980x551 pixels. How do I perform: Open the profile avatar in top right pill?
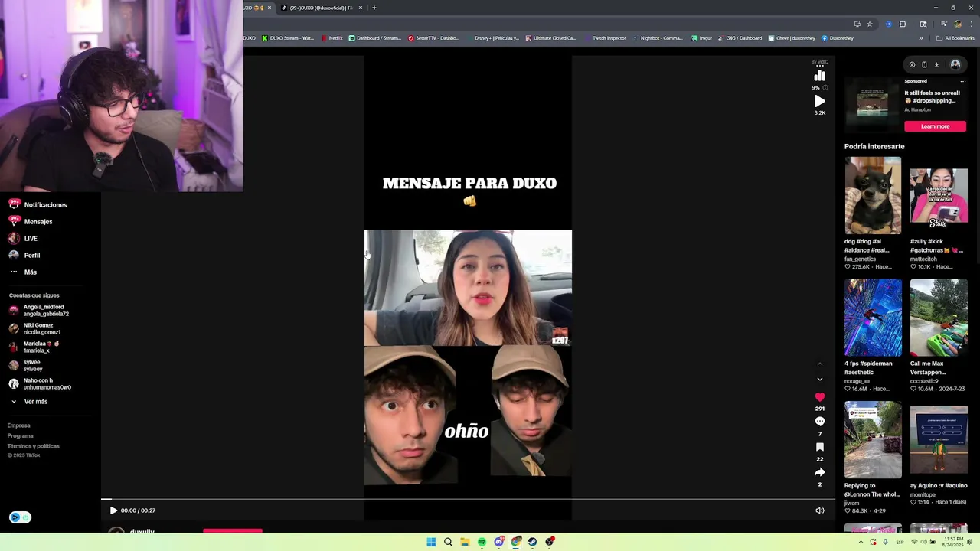point(955,65)
